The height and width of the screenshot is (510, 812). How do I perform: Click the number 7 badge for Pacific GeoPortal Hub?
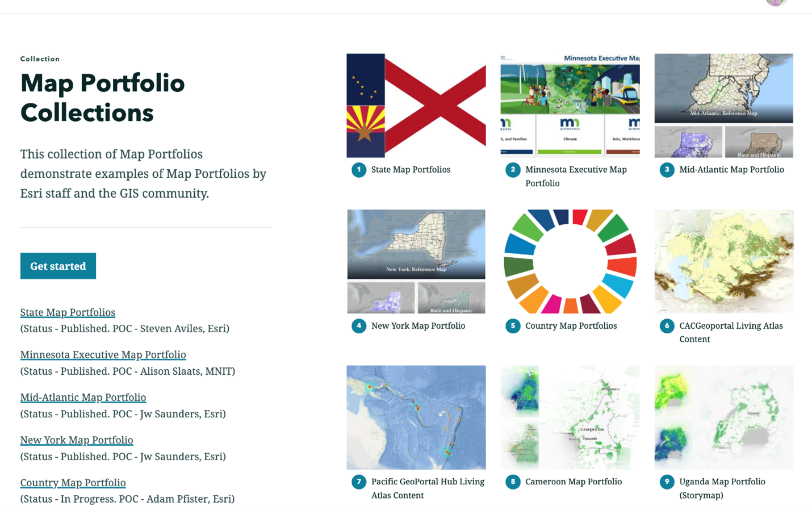coord(359,482)
